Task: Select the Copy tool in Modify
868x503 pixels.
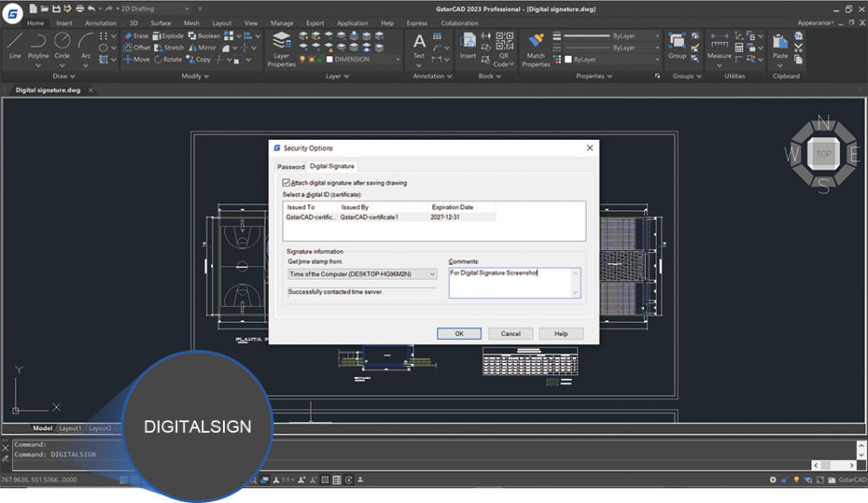Action: pyautogui.click(x=199, y=59)
